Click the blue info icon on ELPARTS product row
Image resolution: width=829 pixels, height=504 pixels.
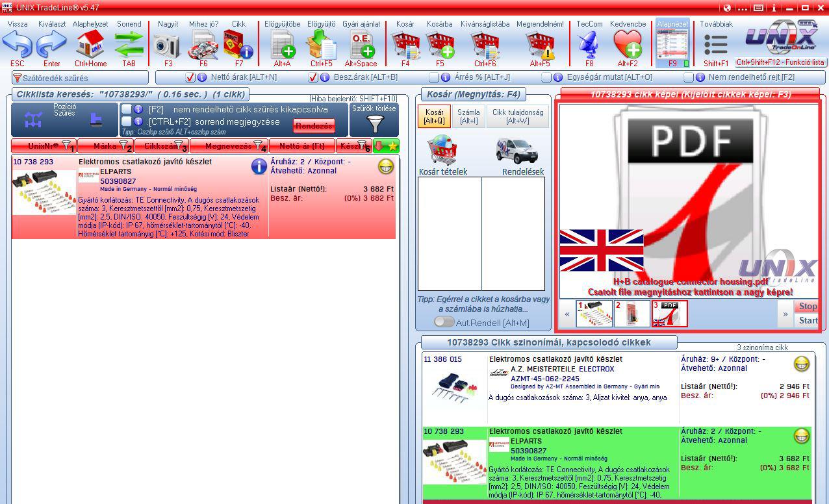tap(259, 166)
